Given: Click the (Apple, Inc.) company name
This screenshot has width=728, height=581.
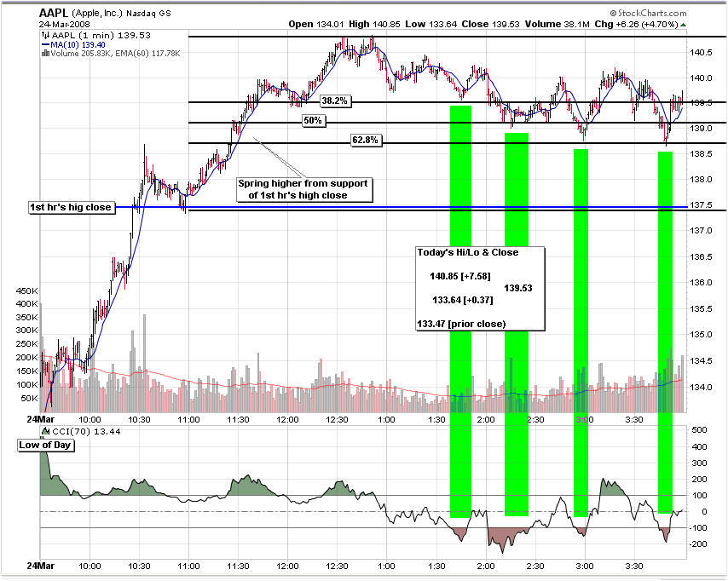Looking at the screenshot, I should click(x=97, y=13).
